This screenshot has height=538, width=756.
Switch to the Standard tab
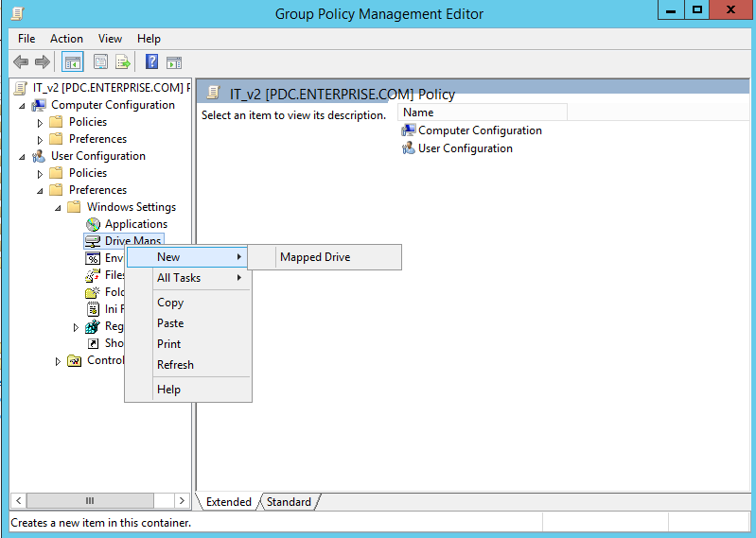pos(289,502)
